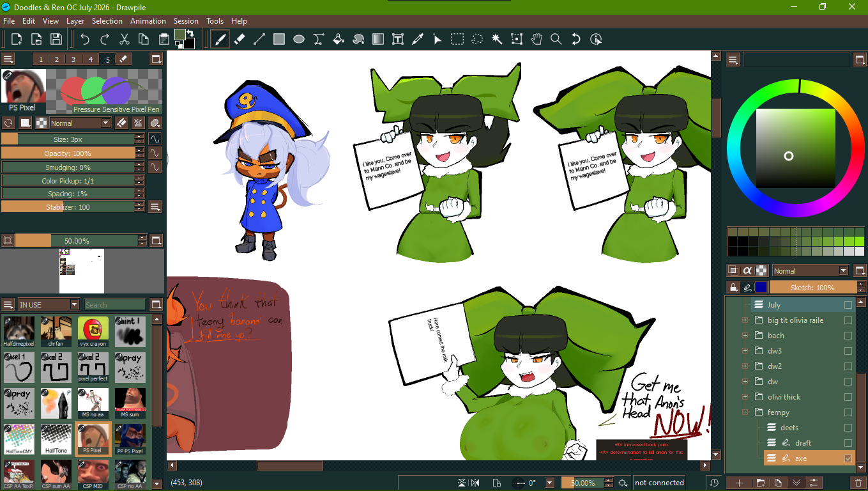Collapse the fempy layer group
Image resolution: width=868 pixels, height=491 pixels.
pos(745,412)
